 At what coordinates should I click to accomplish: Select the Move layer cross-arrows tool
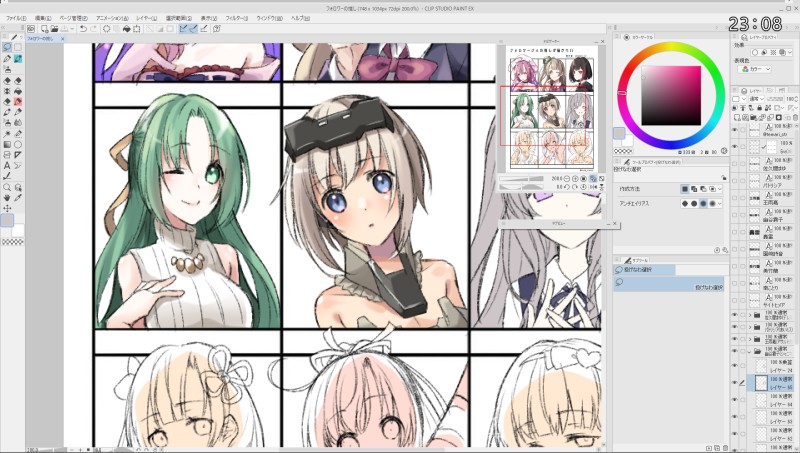[x=7, y=208]
